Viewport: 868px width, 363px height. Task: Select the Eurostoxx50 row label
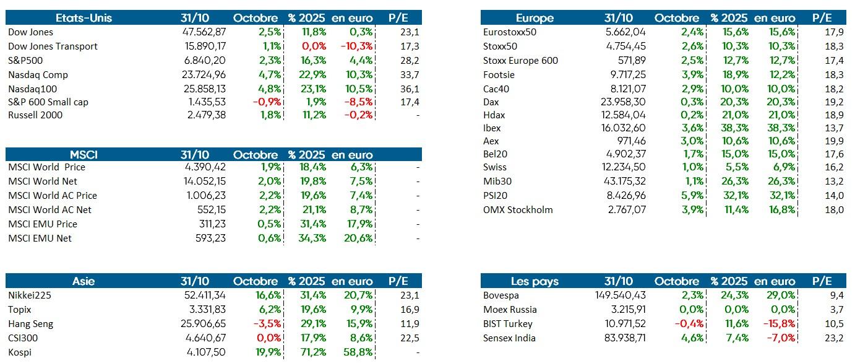[510, 32]
